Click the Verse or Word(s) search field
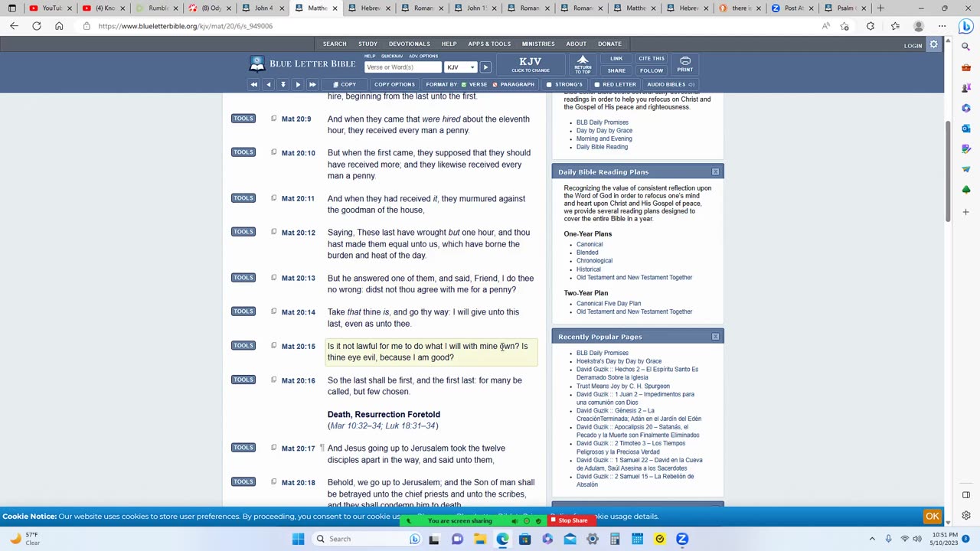 tap(403, 67)
